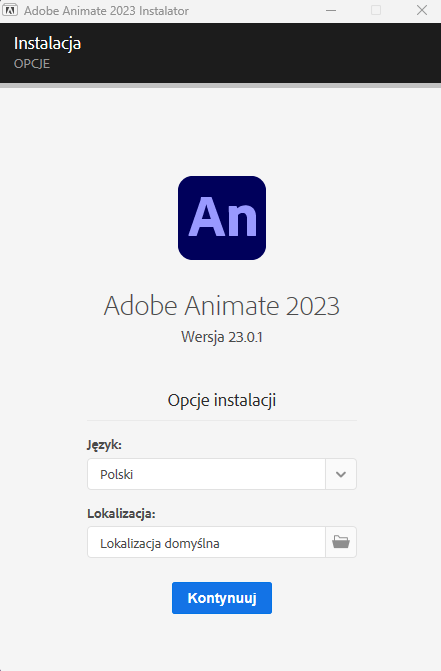Click the gray progress bar under header
441x671 pixels.
pyautogui.click(x=220, y=86)
